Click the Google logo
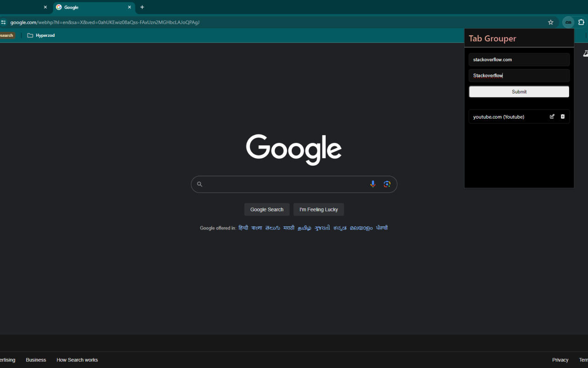This screenshot has width=588, height=368. tap(294, 149)
